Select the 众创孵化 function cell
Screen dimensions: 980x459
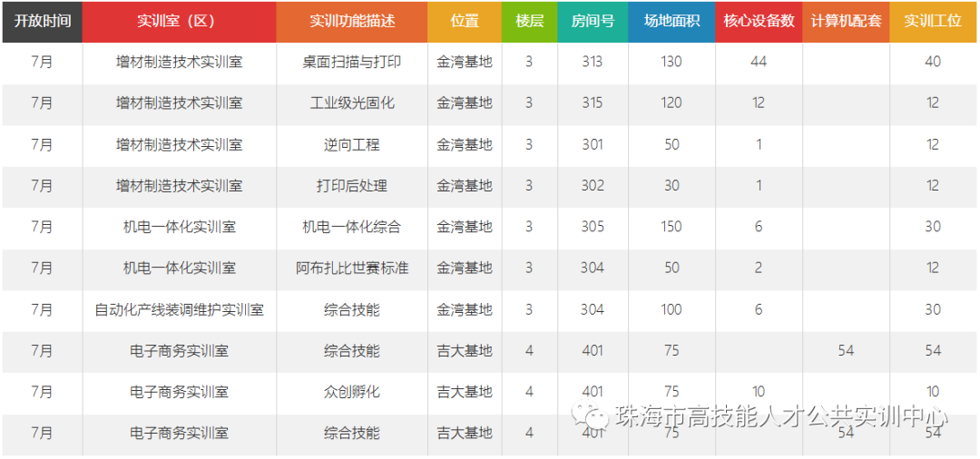[x=352, y=392]
